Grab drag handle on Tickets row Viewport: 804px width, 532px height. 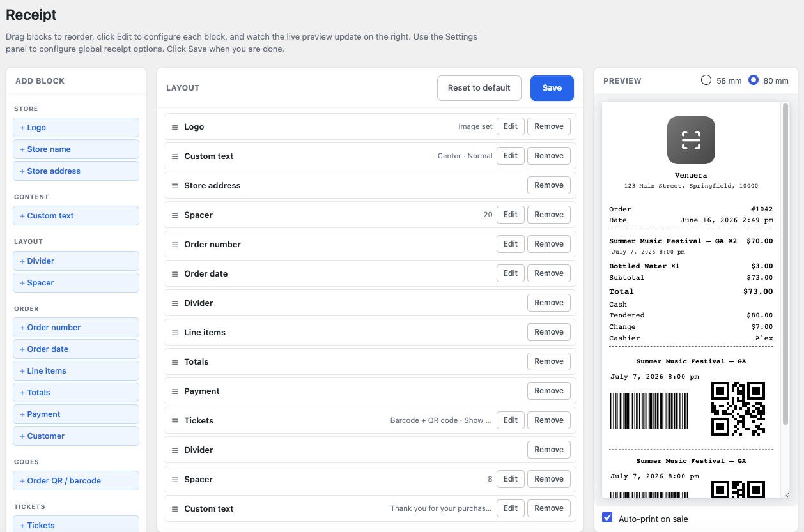174,421
